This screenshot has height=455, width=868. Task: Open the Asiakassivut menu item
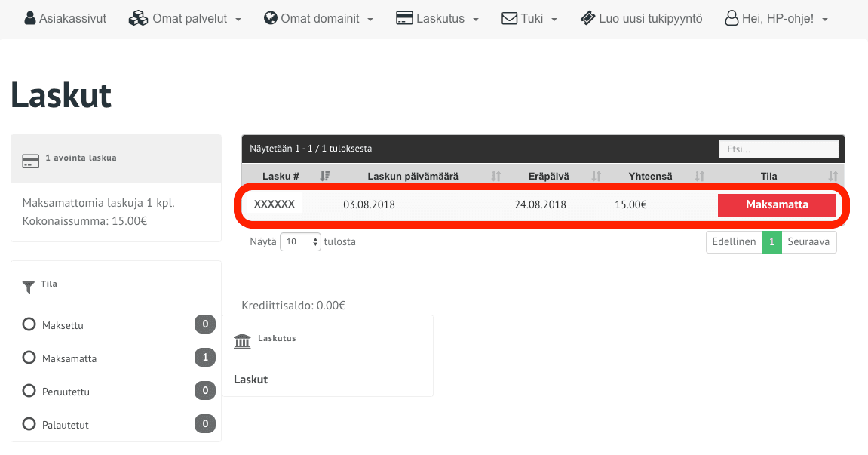(x=72, y=18)
